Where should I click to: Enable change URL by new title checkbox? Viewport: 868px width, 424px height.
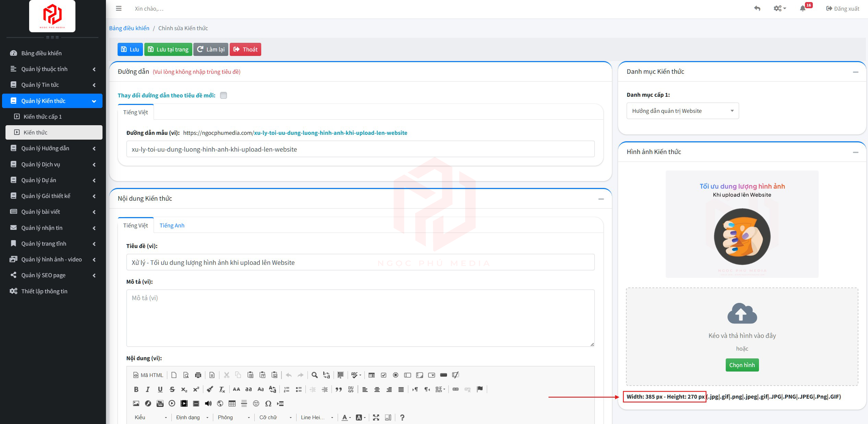[224, 95]
